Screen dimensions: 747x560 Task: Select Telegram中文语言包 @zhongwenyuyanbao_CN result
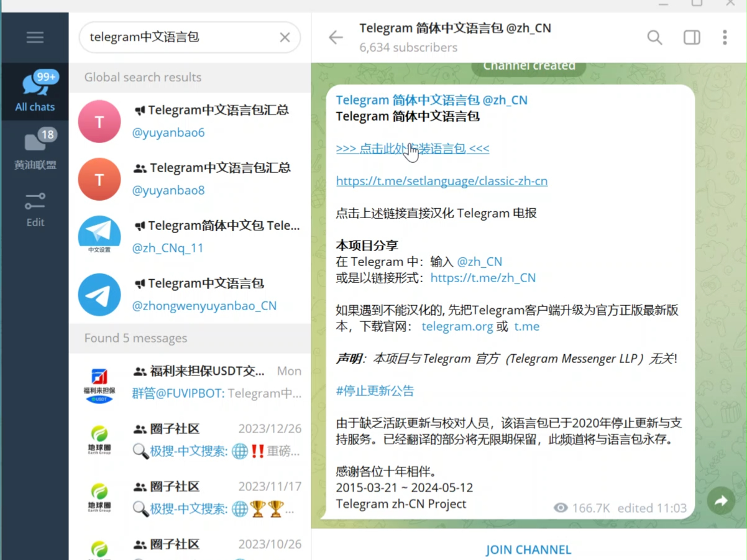tap(190, 295)
